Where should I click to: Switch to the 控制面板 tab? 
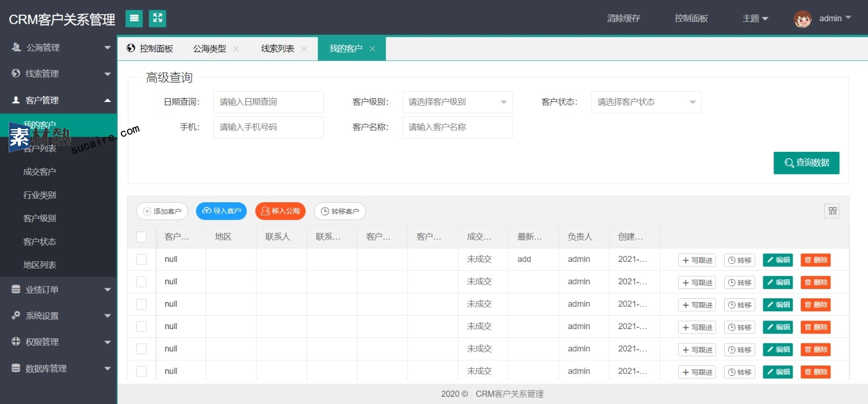point(150,49)
